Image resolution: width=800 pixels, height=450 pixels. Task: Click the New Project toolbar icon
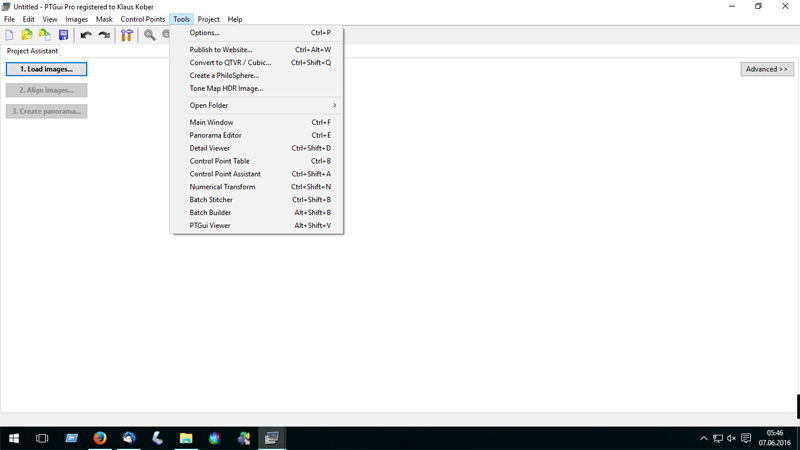point(10,35)
